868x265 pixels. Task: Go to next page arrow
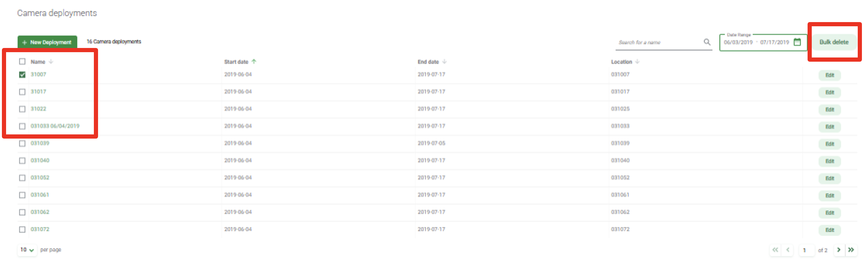pos(839,250)
